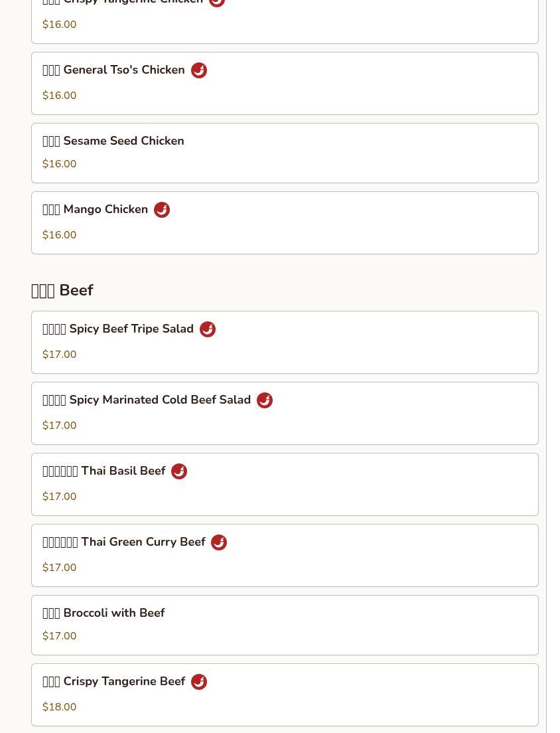Click the Beef section heading
This screenshot has width=560, height=733.
(x=62, y=290)
